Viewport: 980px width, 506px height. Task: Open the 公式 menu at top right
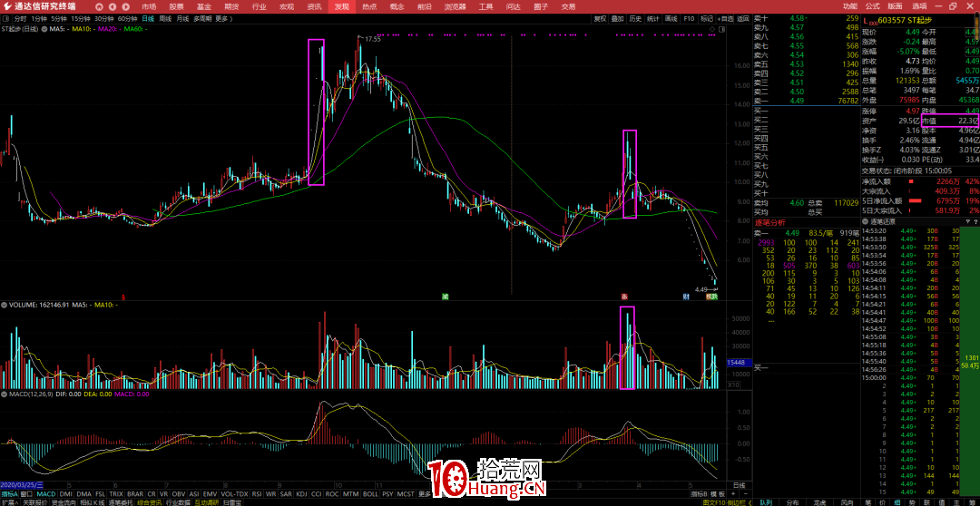873,6
